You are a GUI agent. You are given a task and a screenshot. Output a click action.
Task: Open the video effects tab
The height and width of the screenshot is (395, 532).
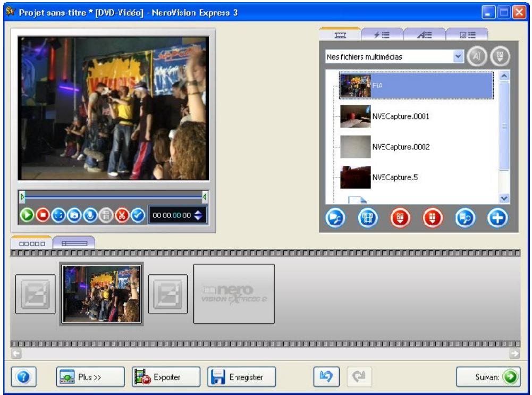(382, 35)
